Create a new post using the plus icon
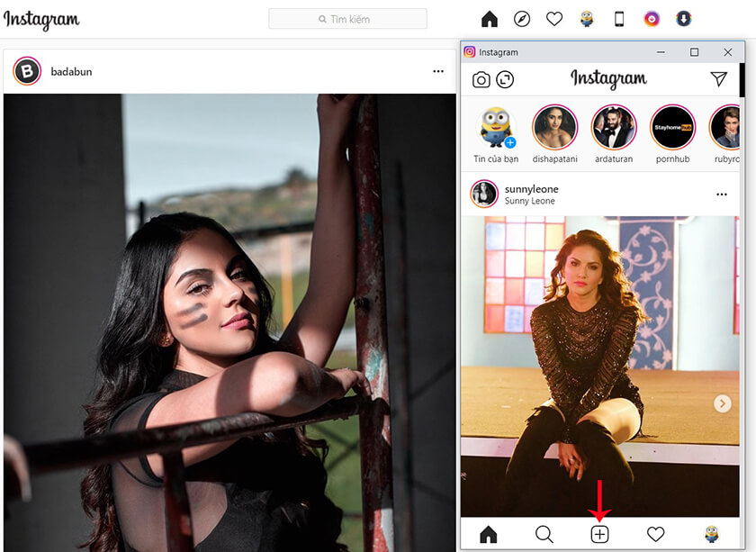This screenshot has height=552, width=756. coord(598,532)
